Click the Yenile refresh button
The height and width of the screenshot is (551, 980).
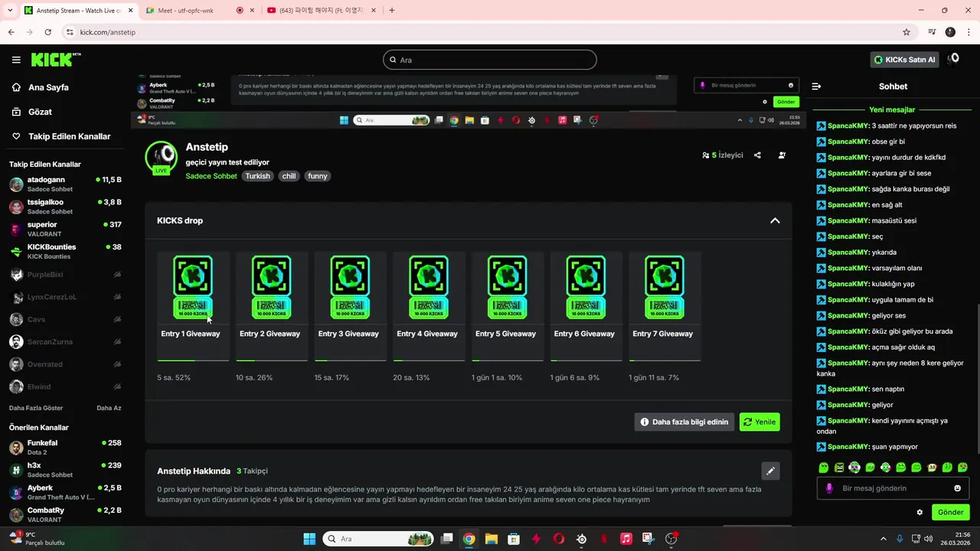759,422
